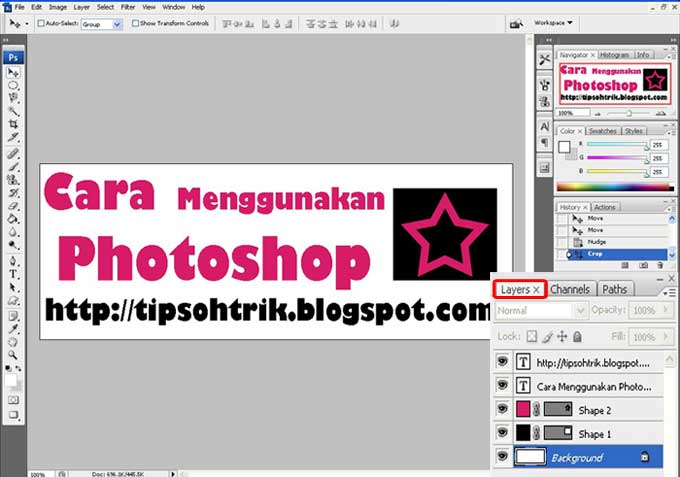This screenshot has width=680, height=477.
Task: Click the color spectrum ramp bar
Action: pyautogui.click(x=615, y=187)
